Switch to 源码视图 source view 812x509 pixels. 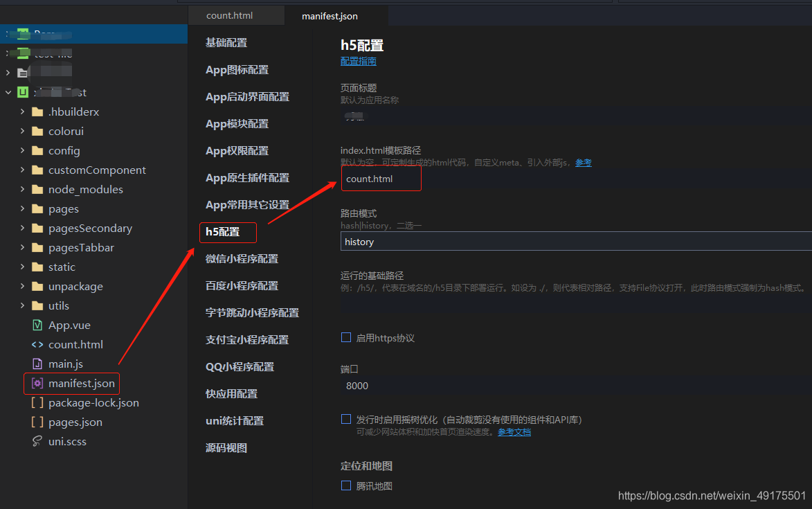(x=226, y=448)
